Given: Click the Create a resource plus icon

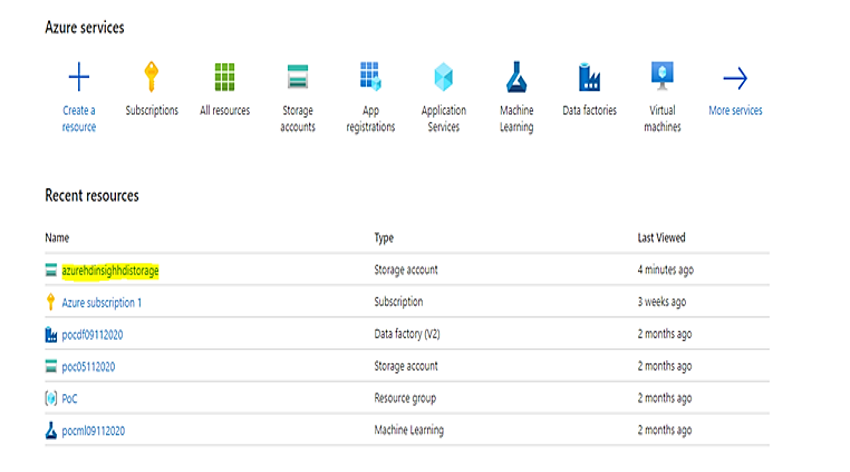Looking at the screenshot, I should tap(79, 77).
